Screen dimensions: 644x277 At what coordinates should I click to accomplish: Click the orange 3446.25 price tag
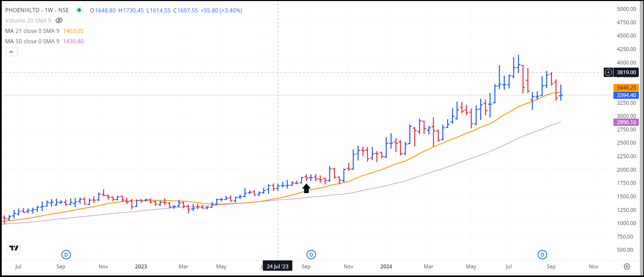[626, 87]
